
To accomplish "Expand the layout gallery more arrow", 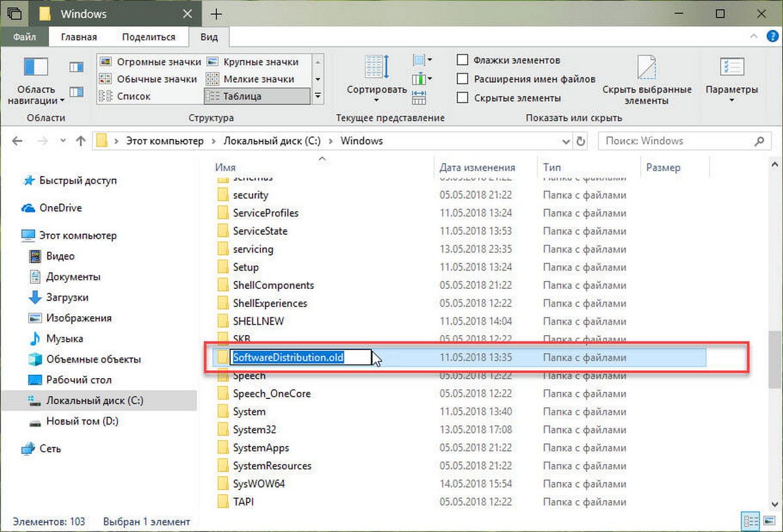I will pyautogui.click(x=318, y=96).
